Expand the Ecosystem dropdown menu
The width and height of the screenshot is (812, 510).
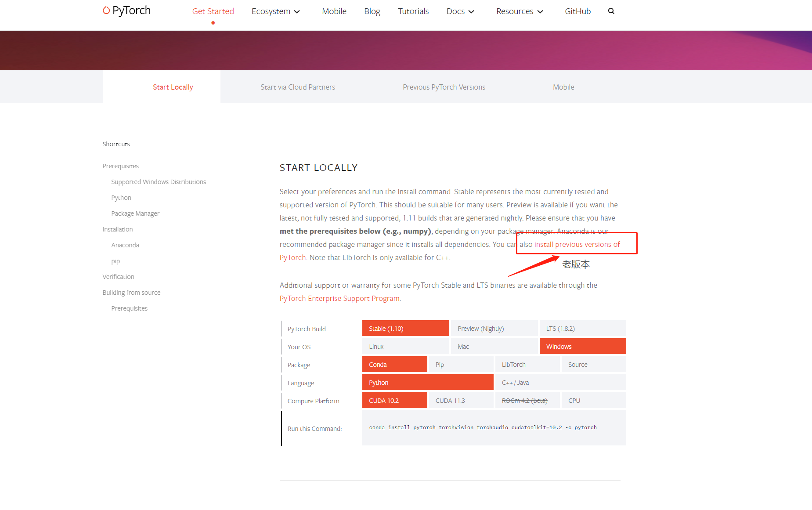pyautogui.click(x=276, y=11)
